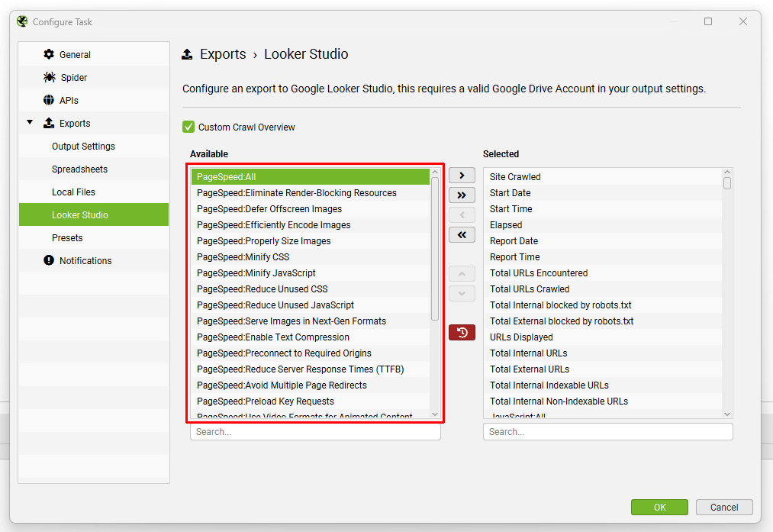Uncheck Custom Crawl Overview checkbox
The image size is (773, 532).
point(188,127)
